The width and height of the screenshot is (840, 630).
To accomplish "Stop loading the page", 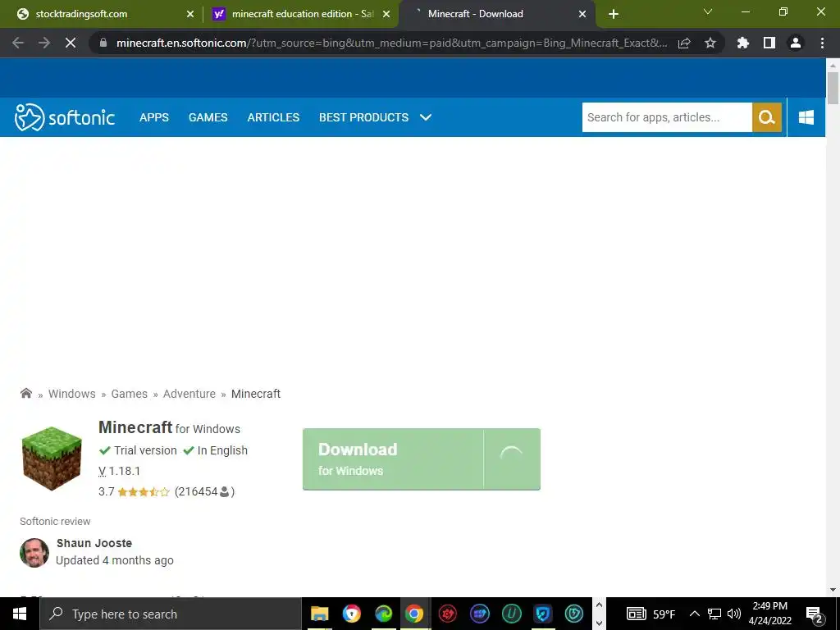I will [x=71, y=43].
